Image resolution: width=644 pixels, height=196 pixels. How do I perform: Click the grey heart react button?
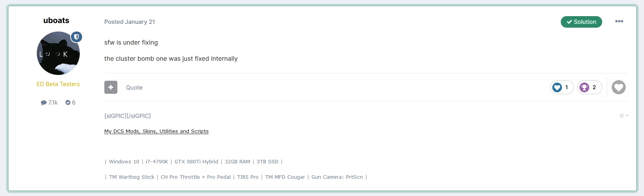618,87
